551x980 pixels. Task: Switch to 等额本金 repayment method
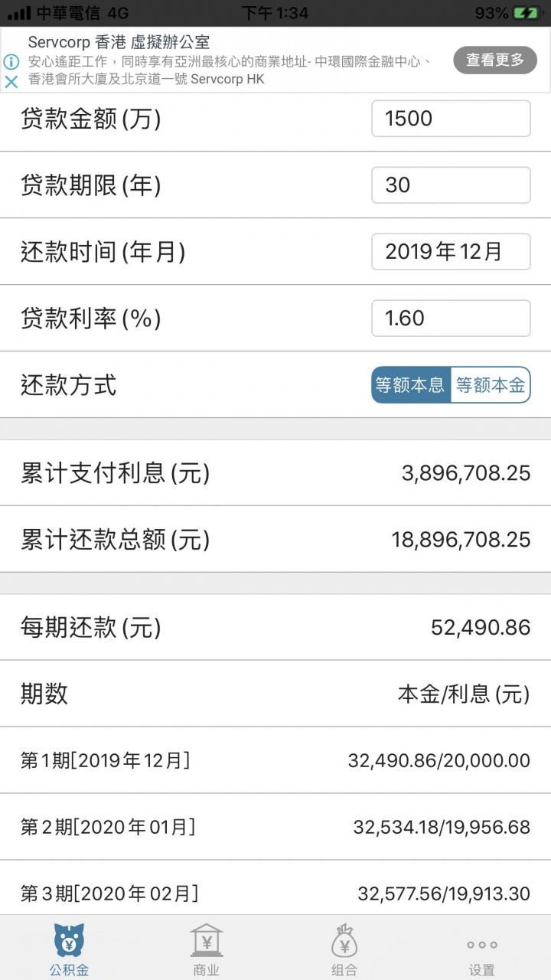(x=491, y=385)
